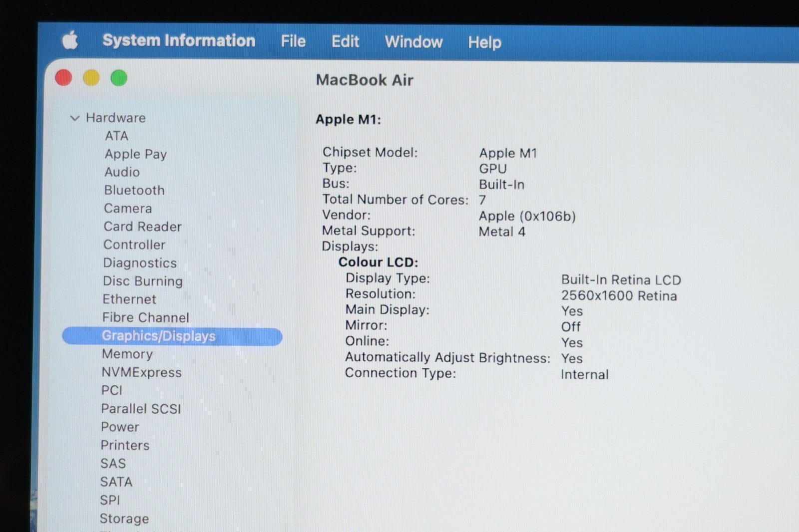Click the green full-screen window button
This screenshot has height=532, width=799.
pos(119,78)
